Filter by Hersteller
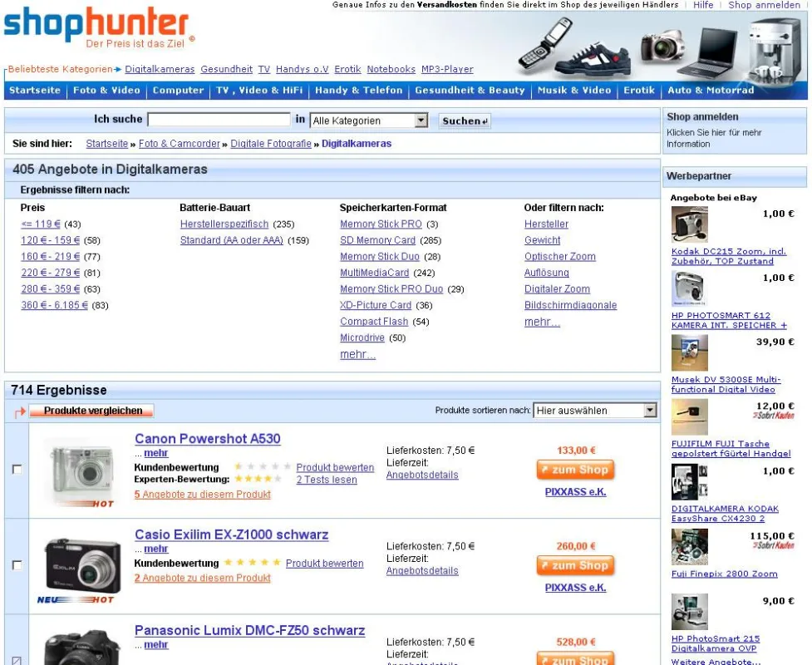Image resolution: width=812 pixels, height=665 pixels. pos(546,224)
